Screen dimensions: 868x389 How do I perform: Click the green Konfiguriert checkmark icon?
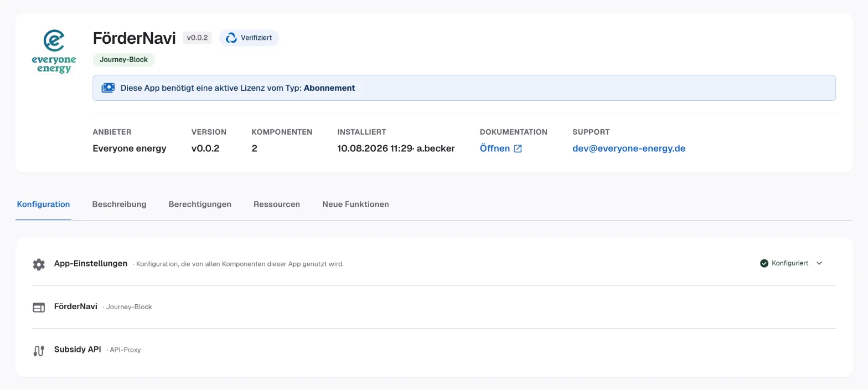(764, 263)
